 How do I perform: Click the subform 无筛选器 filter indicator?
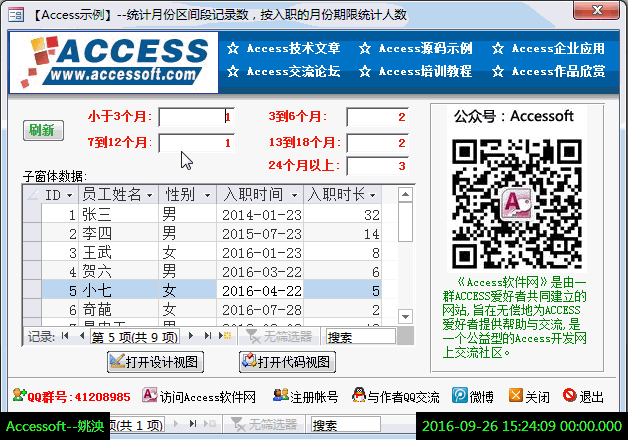point(279,337)
